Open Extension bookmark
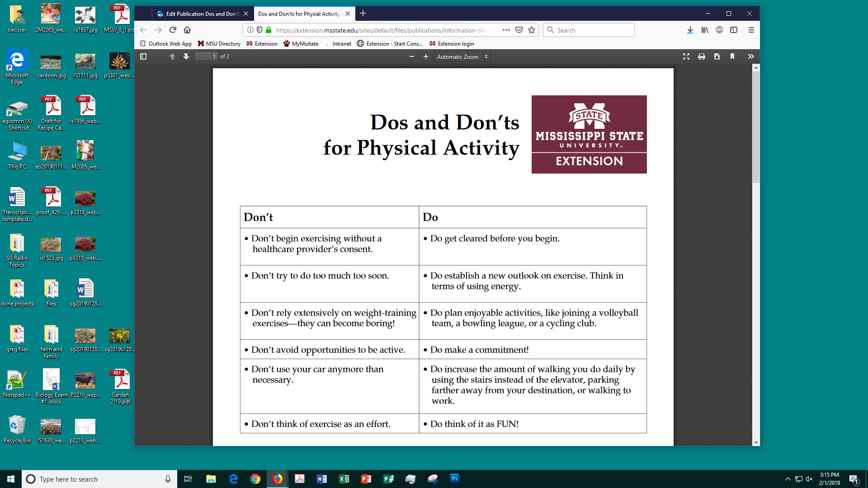 (262, 44)
